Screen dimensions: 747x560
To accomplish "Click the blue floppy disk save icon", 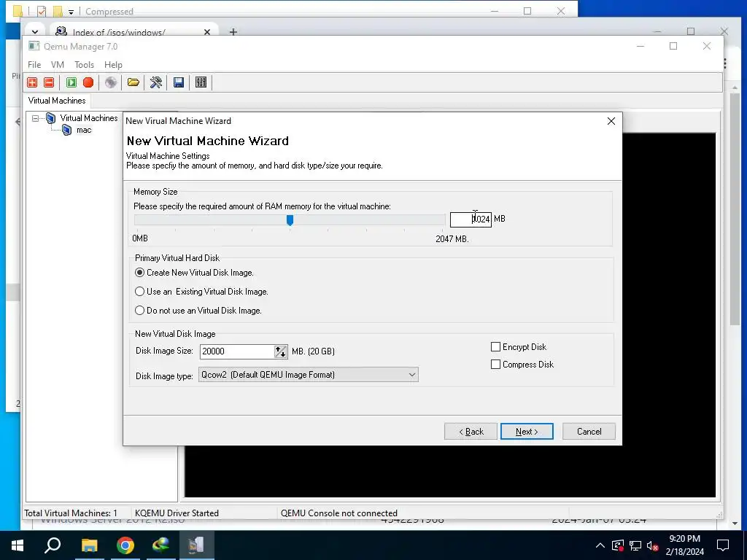I will (x=179, y=82).
